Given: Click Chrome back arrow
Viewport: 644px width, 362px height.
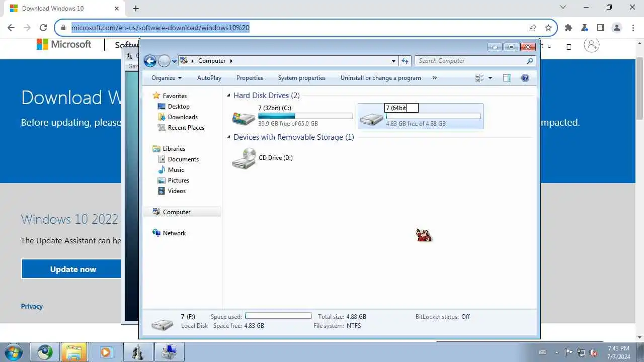Looking at the screenshot, I should click(11, 28).
